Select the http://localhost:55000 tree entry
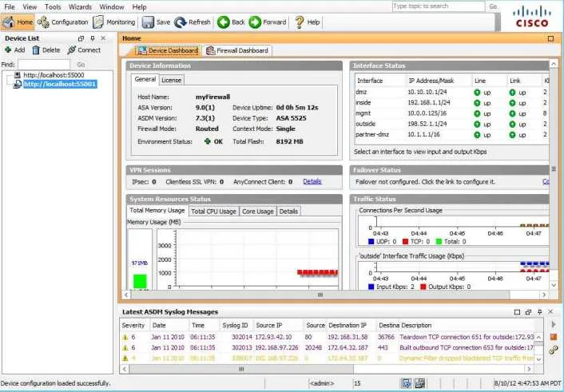The width and height of the screenshot is (564, 392). pyautogui.click(x=54, y=75)
